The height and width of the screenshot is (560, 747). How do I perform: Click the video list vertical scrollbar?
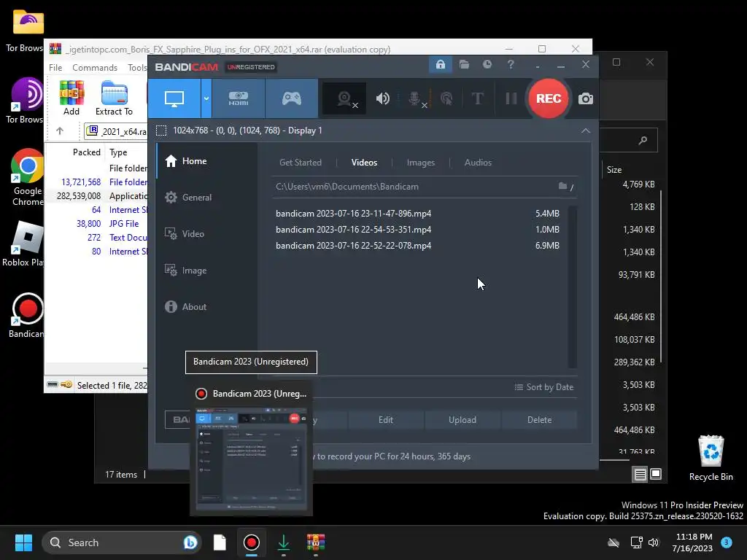click(x=573, y=287)
